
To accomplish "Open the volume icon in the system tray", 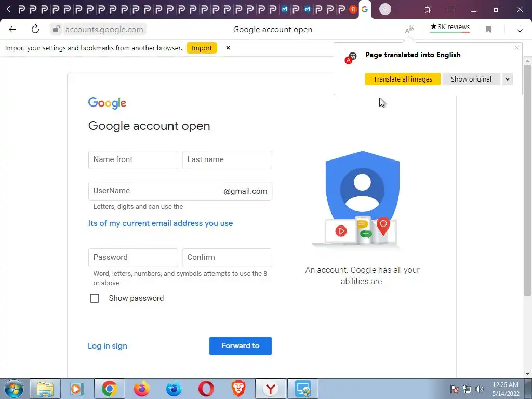I will tap(480, 389).
